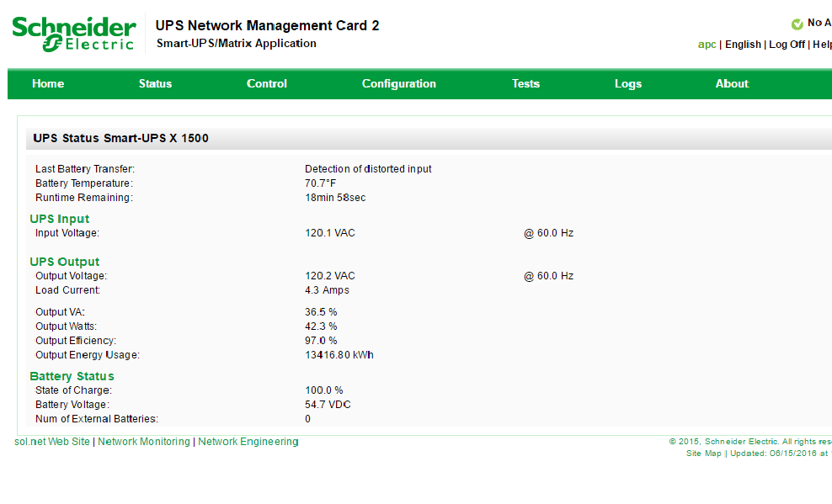Click the 4.3 Amps value
The height and width of the screenshot is (504, 832).
(x=327, y=290)
